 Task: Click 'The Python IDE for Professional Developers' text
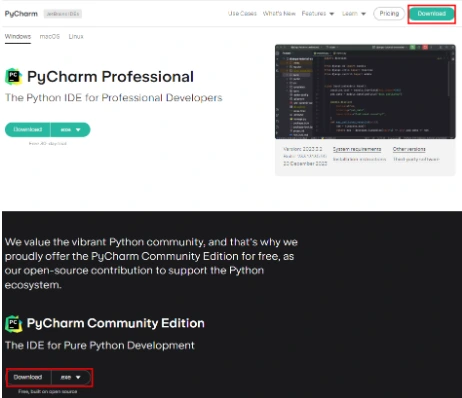tap(113, 98)
